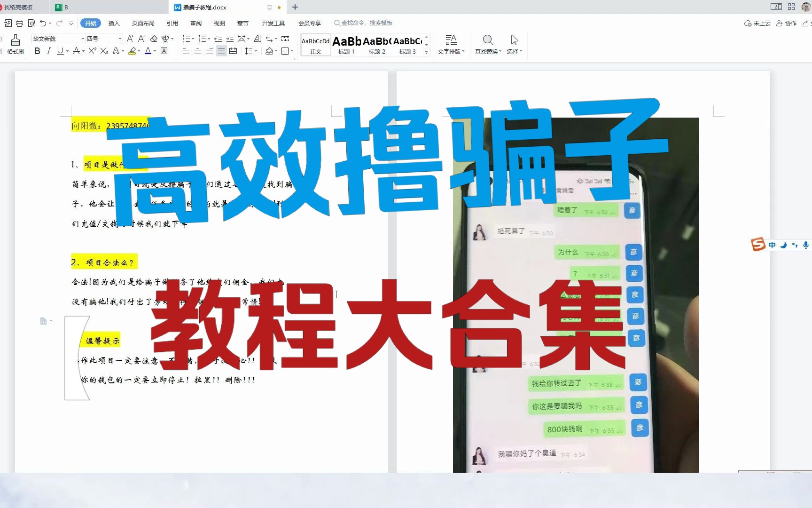Click the decrease indent icon
The height and width of the screenshot is (508, 812).
click(218, 39)
